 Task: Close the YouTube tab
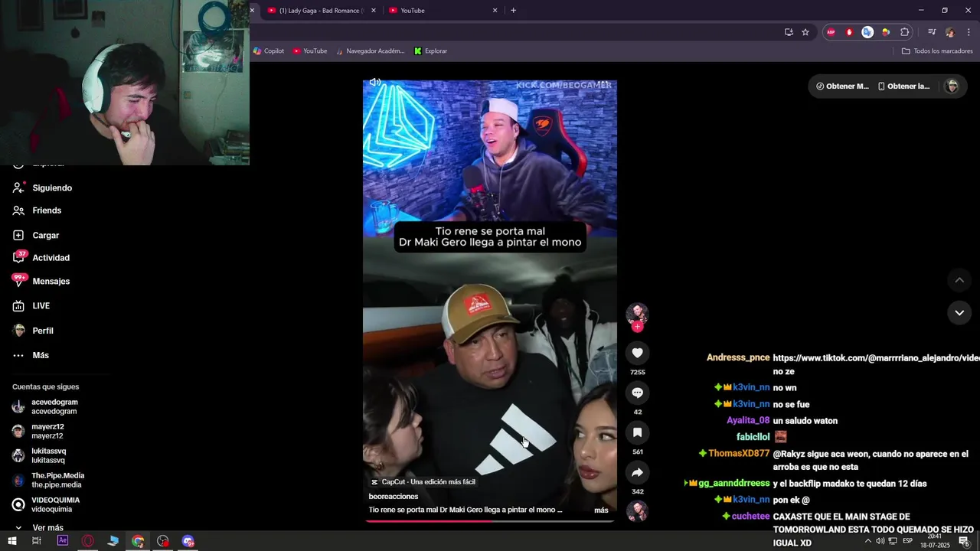[495, 10]
